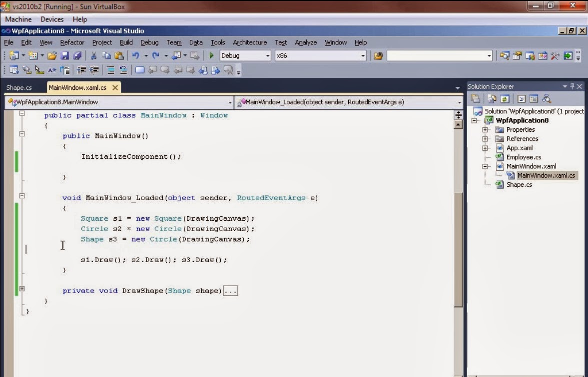The width and height of the screenshot is (588, 377).
Task: Open the Architecture menu
Action: [x=250, y=42]
